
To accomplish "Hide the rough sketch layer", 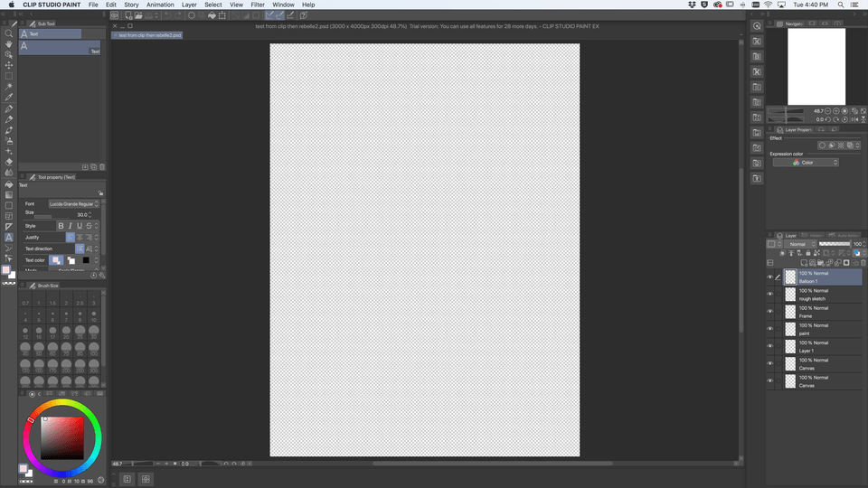I will point(770,295).
